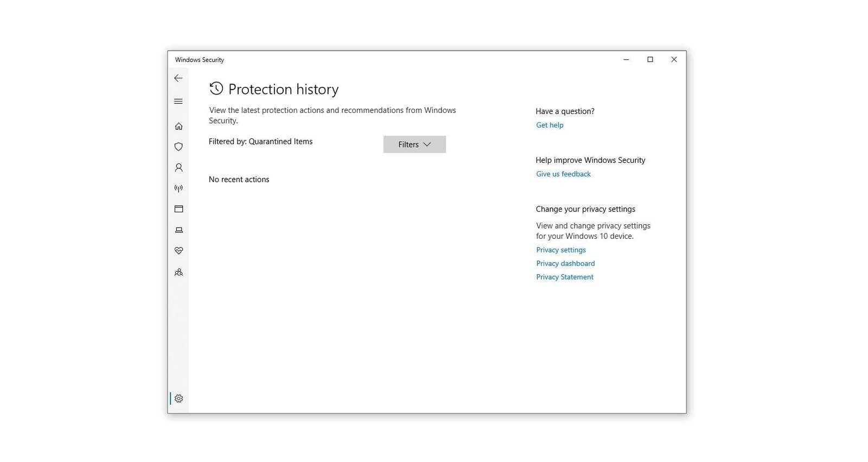This screenshot has height=462, width=868.
Task: Read the Privacy Statement link
Action: [565, 277]
